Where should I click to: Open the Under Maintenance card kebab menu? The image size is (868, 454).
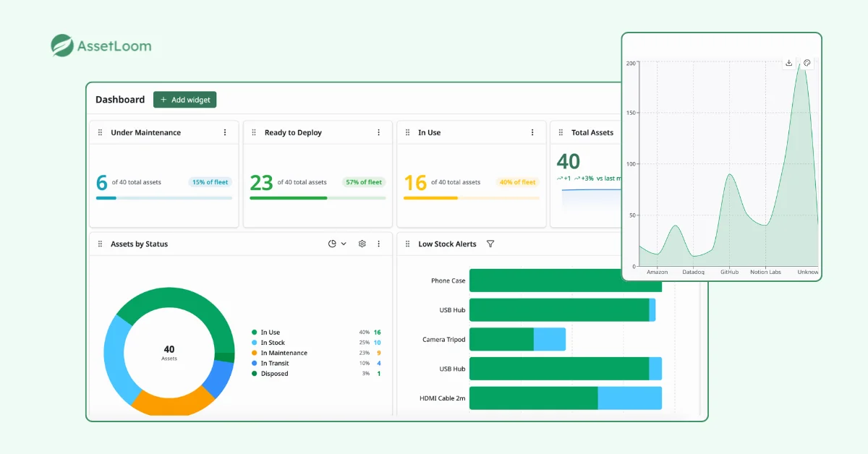(225, 132)
